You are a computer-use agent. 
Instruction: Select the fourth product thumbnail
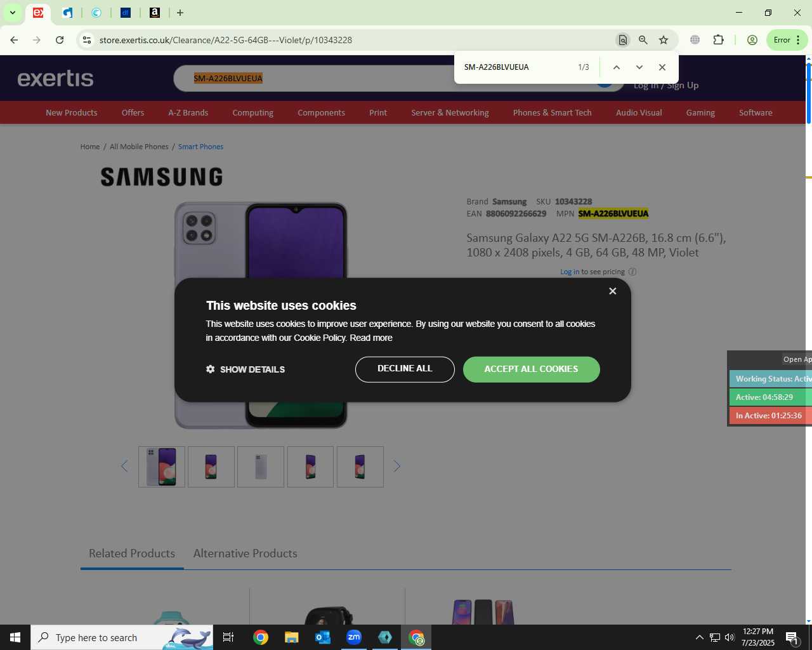click(x=310, y=467)
